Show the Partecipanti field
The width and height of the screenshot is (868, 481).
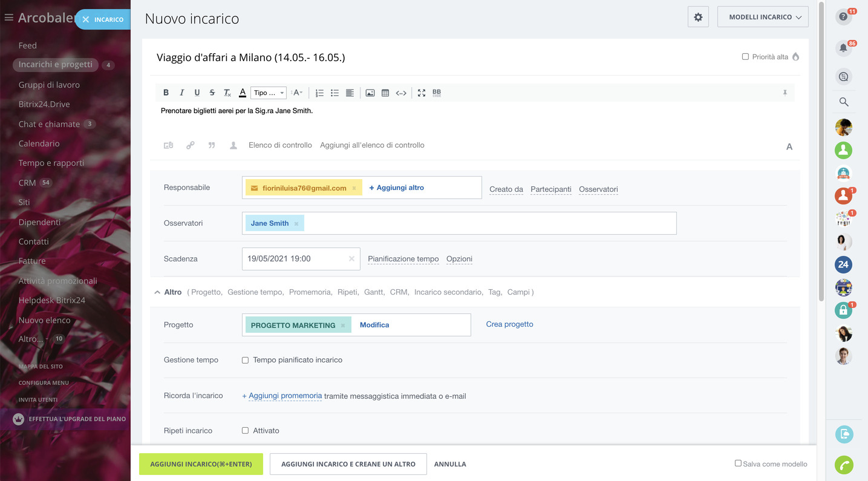coord(551,189)
